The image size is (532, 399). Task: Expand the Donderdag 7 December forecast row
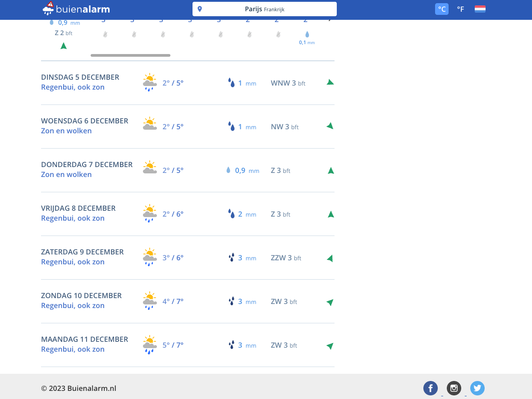click(x=188, y=170)
